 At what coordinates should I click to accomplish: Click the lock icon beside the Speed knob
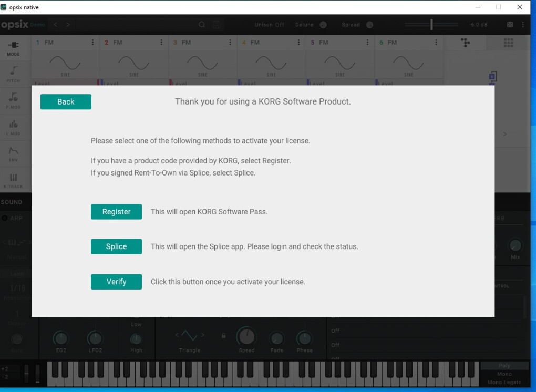pos(223,336)
